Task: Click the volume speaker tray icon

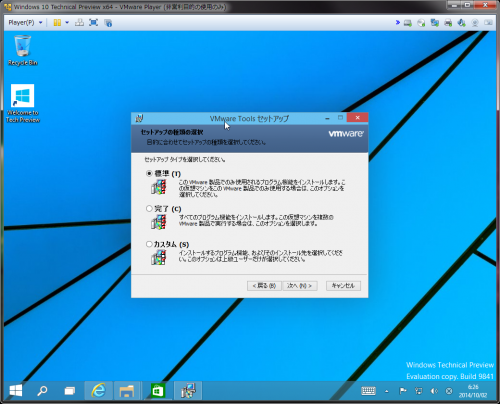Action: coord(434,391)
